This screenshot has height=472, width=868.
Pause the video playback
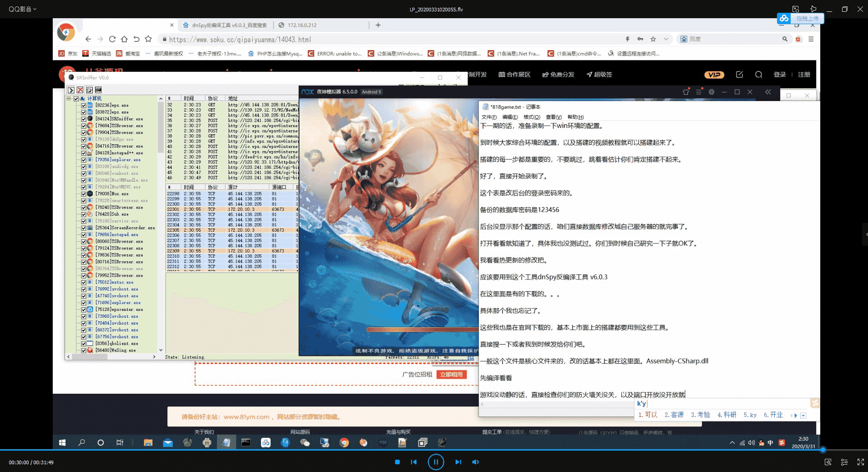click(436, 462)
